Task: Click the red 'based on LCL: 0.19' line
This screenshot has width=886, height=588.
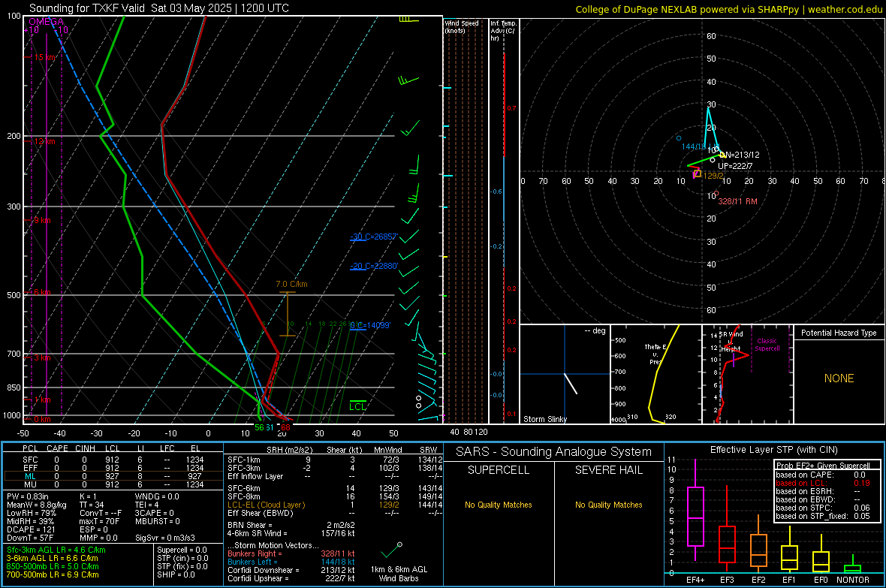Action: [x=823, y=483]
